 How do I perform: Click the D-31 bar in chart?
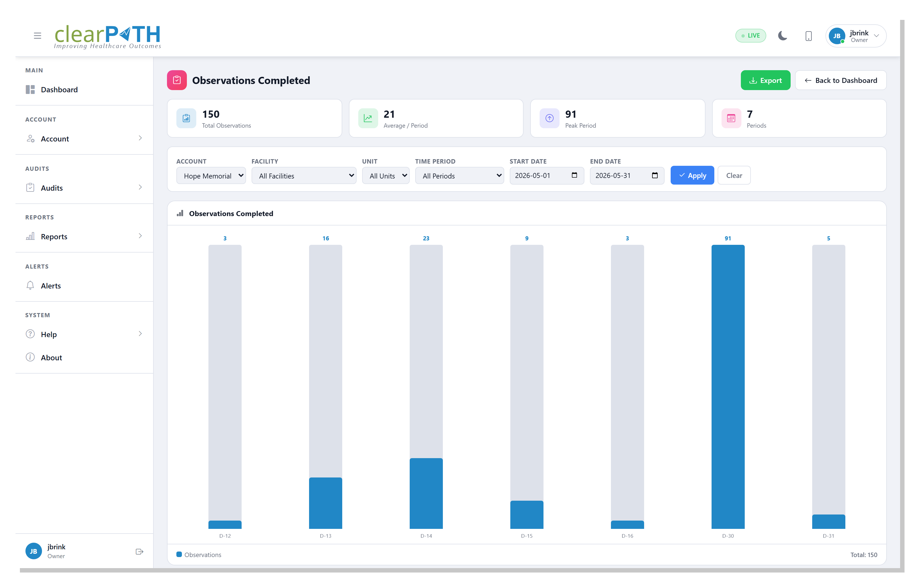[x=829, y=522]
